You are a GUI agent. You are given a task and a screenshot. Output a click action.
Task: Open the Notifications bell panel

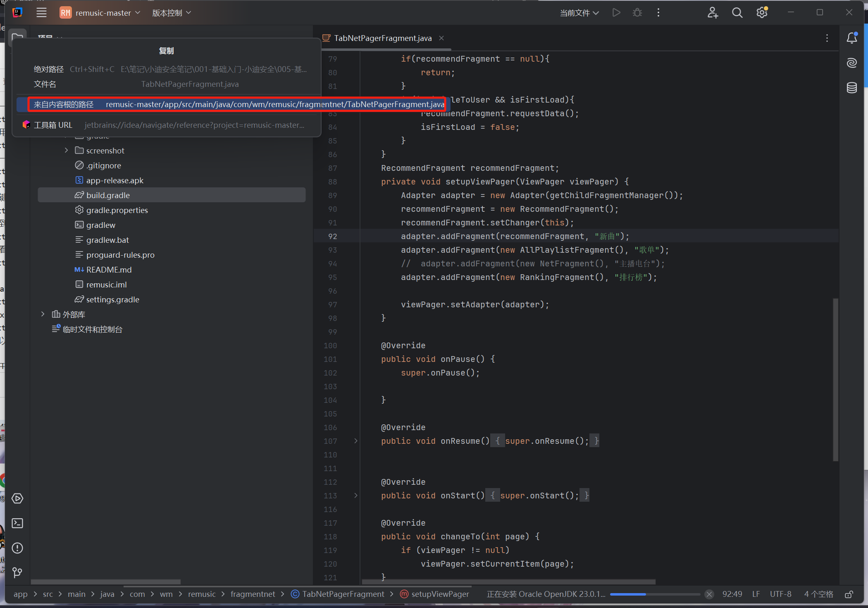[852, 38]
